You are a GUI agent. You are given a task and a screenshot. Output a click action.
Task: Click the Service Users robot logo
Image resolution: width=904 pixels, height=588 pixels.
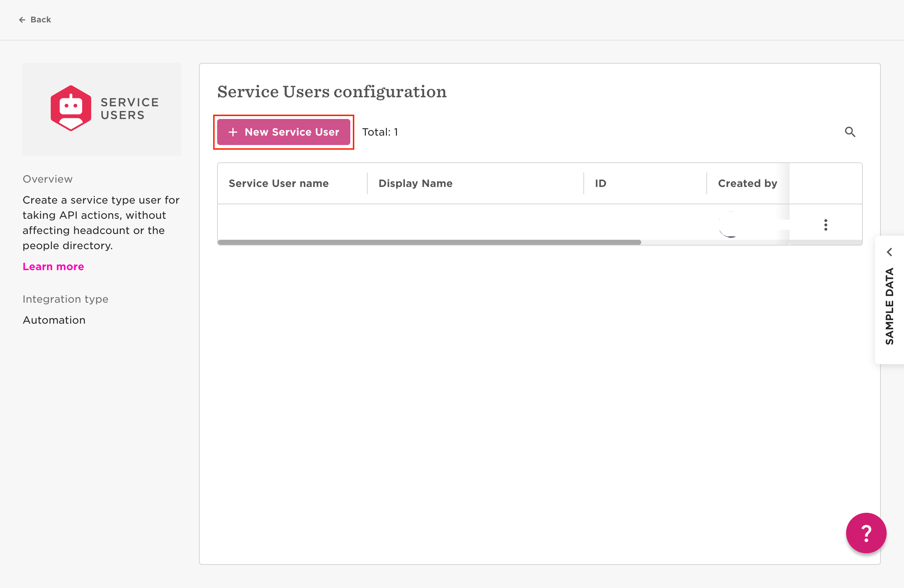pyautogui.click(x=71, y=108)
